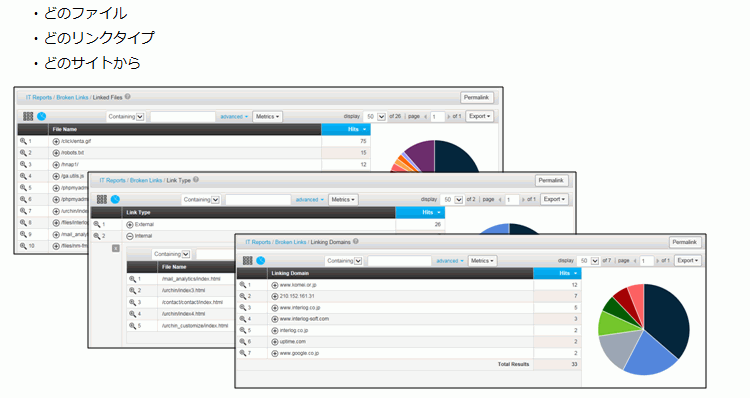Screen dimensions: 750x398
Task: Click the help icon beside Link Type title
Action: 196,180
